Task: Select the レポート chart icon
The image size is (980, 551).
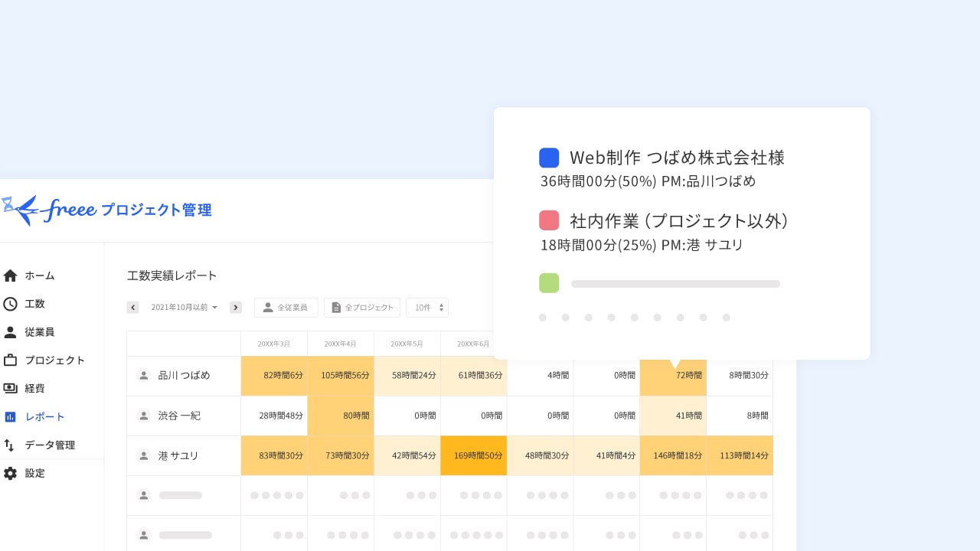Action: 10,416
